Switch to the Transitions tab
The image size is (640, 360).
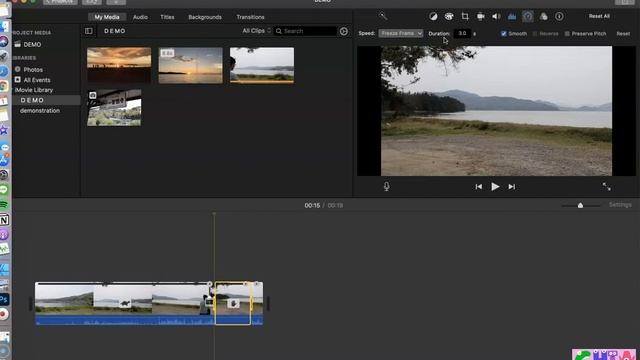(x=250, y=17)
